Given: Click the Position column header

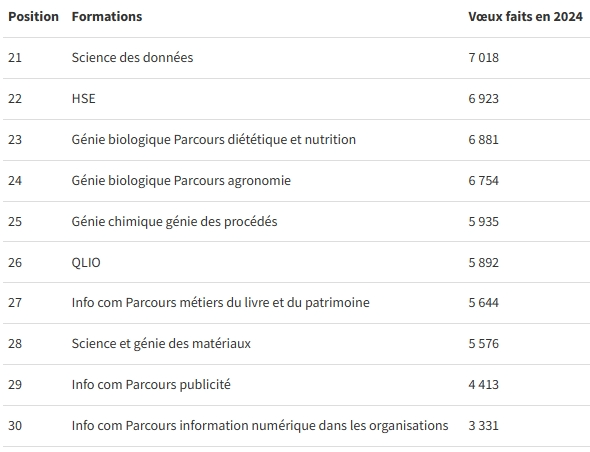Looking at the screenshot, I should pos(33,17).
